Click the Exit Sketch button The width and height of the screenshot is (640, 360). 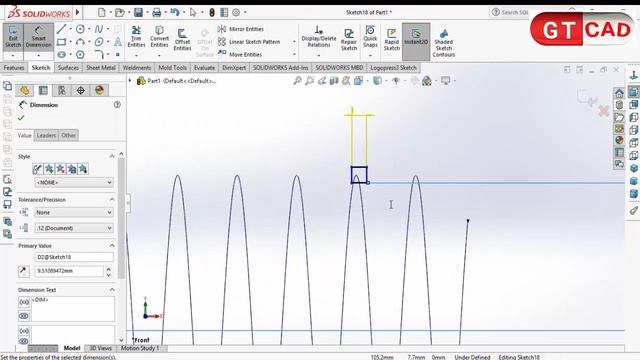13,37
